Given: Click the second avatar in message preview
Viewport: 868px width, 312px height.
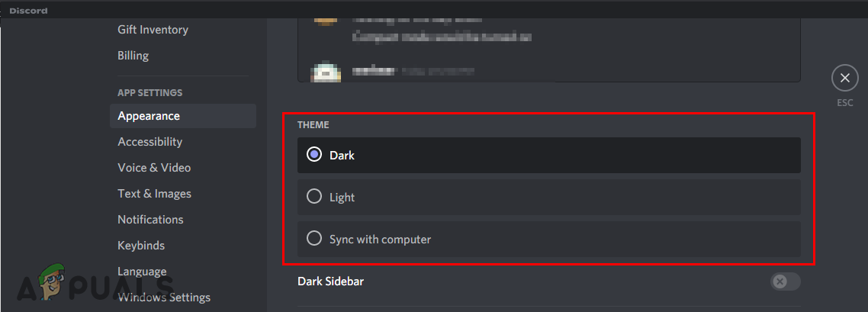Looking at the screenshot, I should (325, 72).
